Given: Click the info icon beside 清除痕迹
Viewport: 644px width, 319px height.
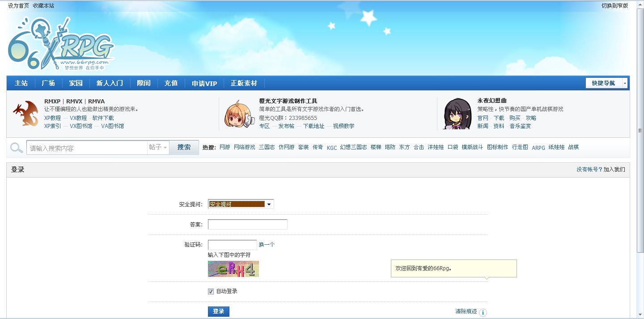Looking at the screenshot, I should tap(483, 312).
